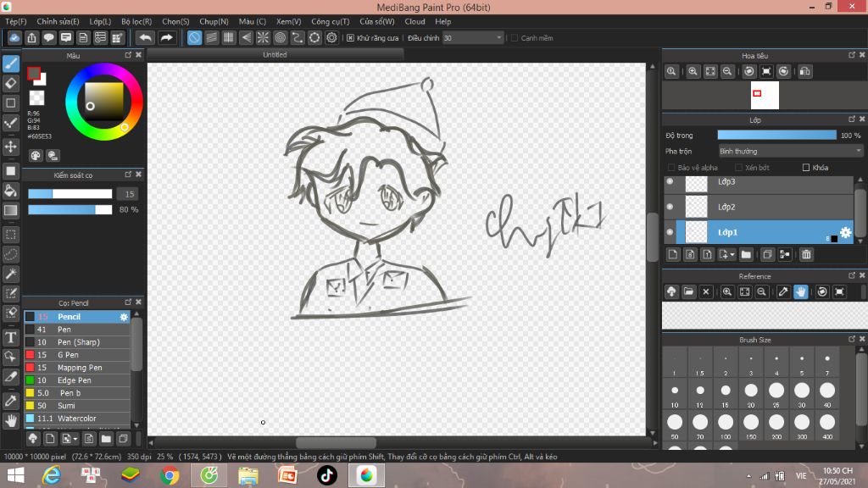
Task: Enable crisscross grid snap
Action: (x=229, y=37)
